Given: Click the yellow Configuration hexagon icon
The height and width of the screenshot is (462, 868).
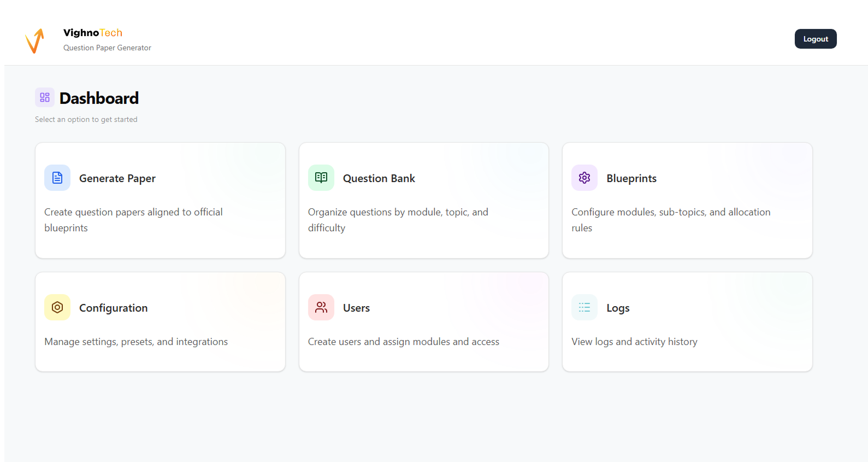Looking at the screenshot, I should 57,307.
